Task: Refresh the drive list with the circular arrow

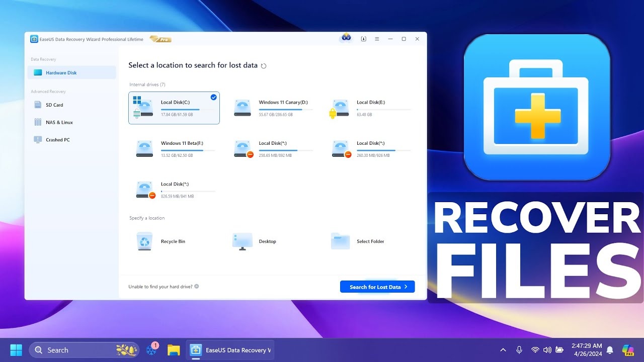Action: [264, 65]
